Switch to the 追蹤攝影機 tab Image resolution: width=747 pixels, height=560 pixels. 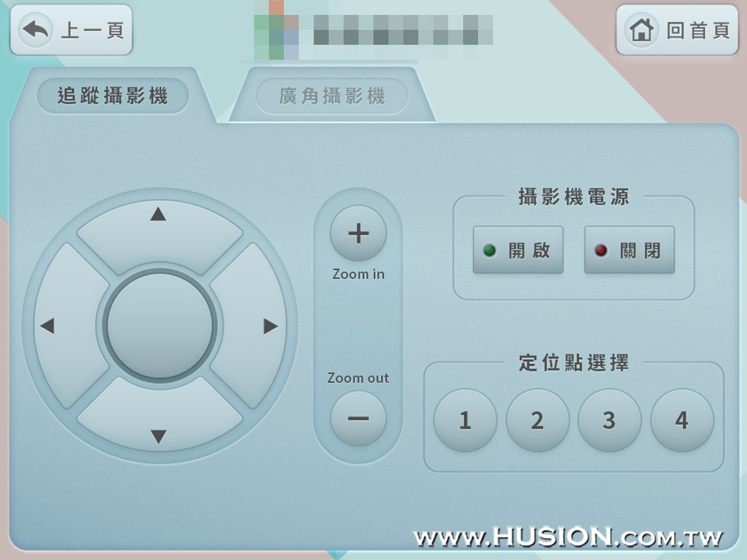pos(113,96)
